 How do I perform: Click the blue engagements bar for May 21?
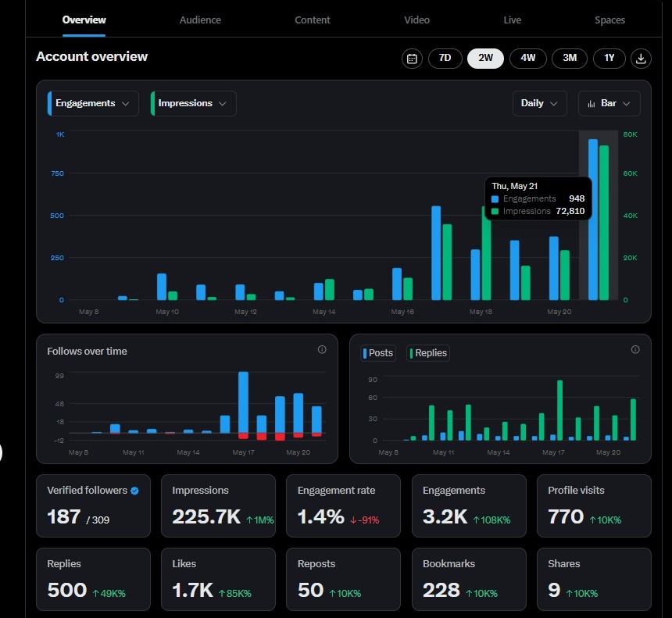(x=593, y=220)
